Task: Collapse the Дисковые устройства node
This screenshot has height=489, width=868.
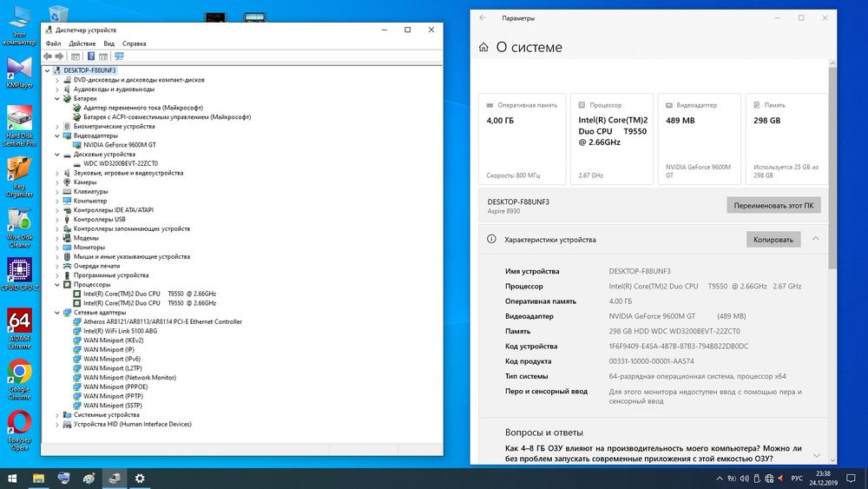Action: (x=57, y=155)
